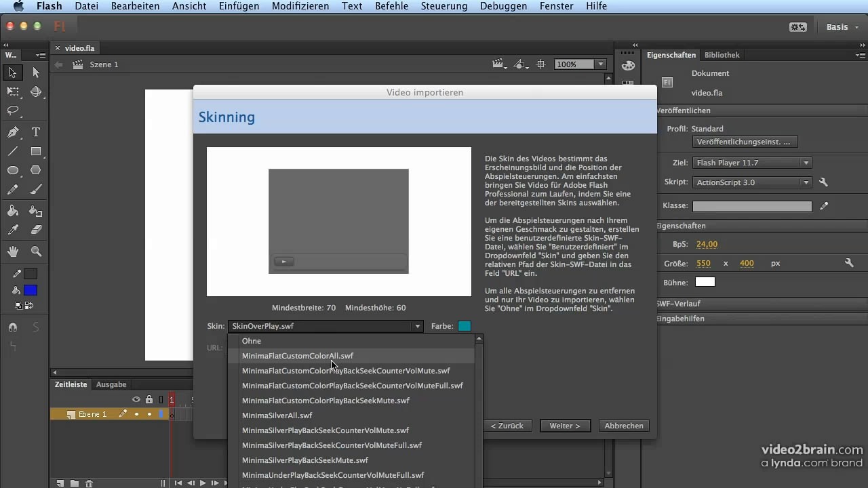Click the Weiter button

coord(565,426)
